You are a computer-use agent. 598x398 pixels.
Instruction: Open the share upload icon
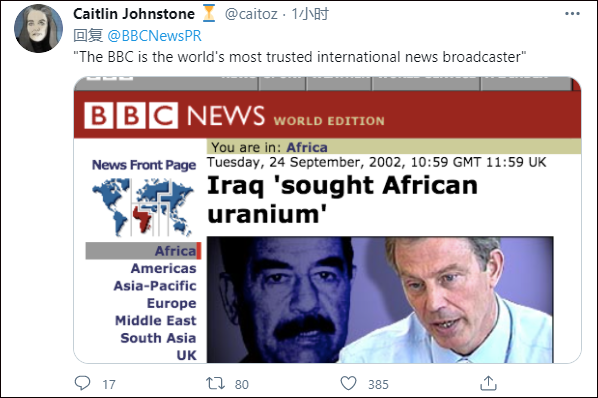coord(488,383)
